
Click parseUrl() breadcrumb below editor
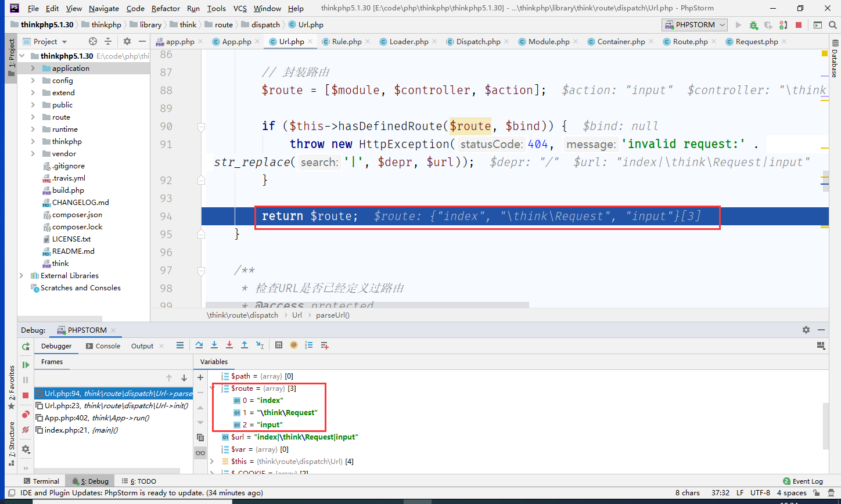pos(332,315)
